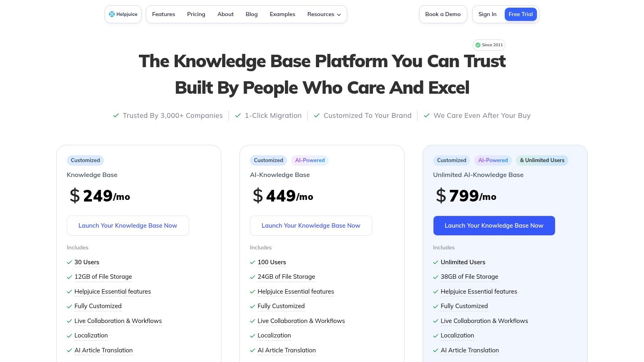Open the Helpjuice logo home link
This screenshot has width=644, height=362.
(x=123, y=14)
